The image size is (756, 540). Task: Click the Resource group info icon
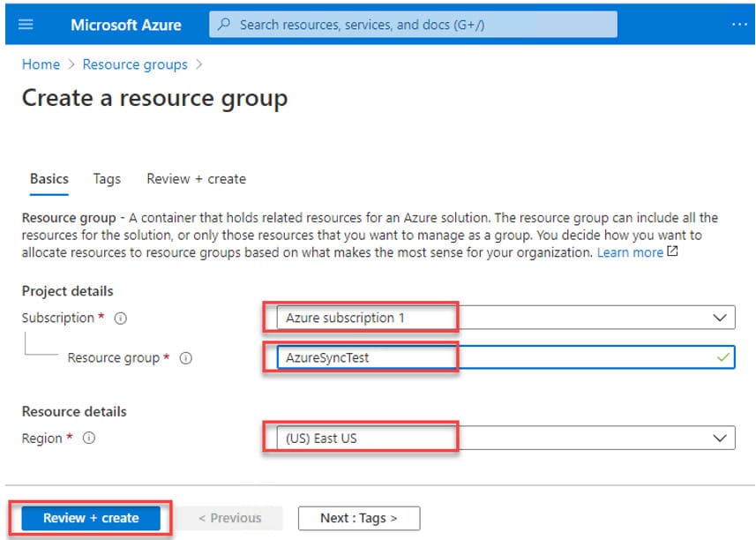(185, 358)
